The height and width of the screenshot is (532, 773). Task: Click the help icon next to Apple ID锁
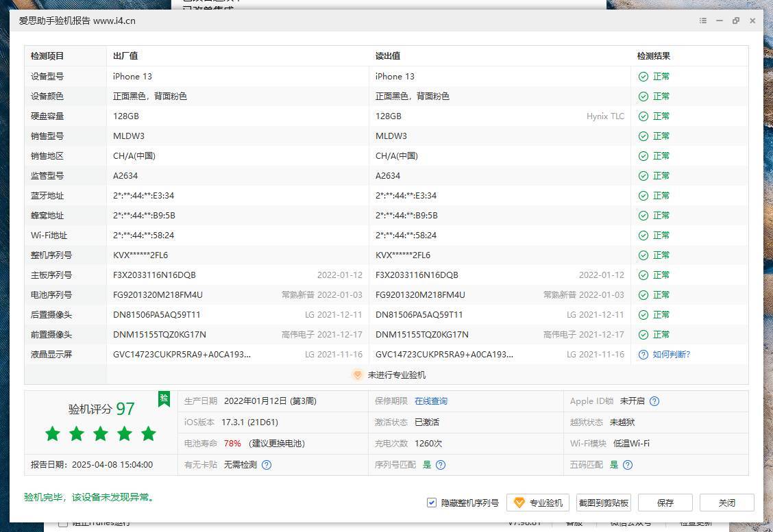tap(654, 401)
